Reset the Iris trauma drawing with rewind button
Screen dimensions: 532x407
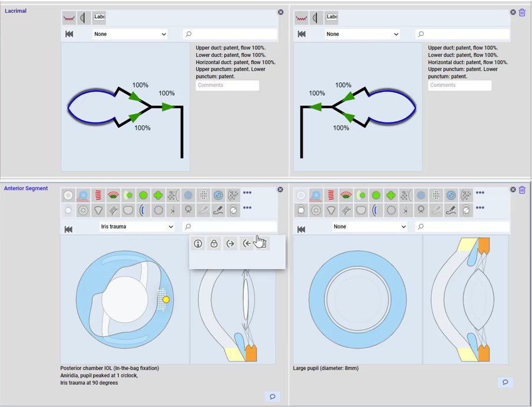click(x=68, y=230)
